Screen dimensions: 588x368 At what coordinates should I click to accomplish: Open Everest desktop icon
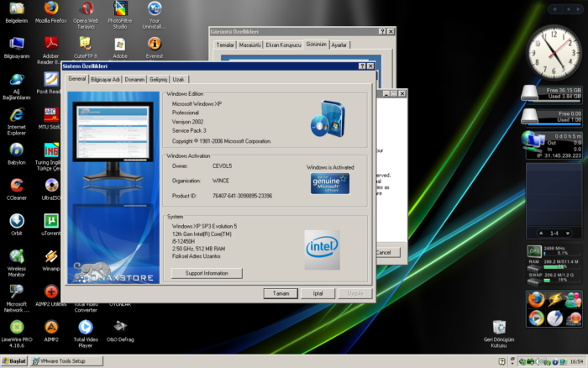[155, 48]
